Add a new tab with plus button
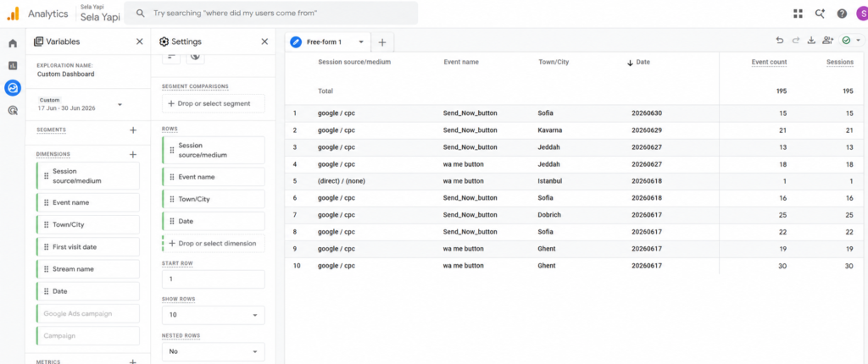 click(x=382, y=42)
